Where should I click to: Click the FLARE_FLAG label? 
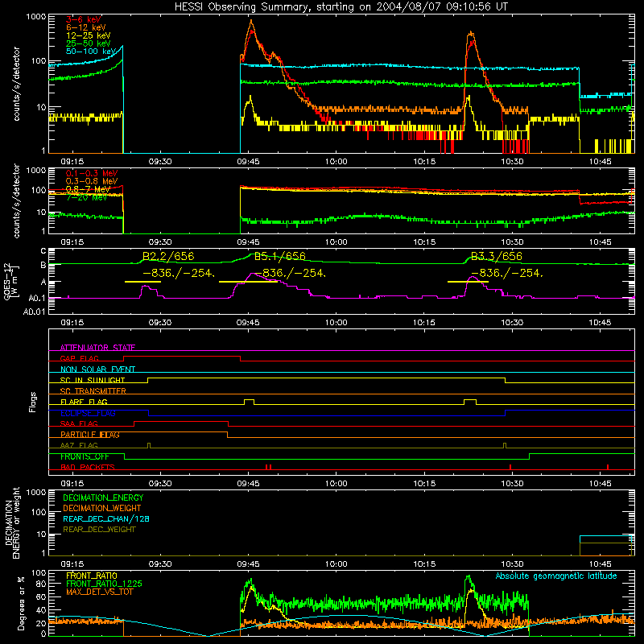(84, 402)
